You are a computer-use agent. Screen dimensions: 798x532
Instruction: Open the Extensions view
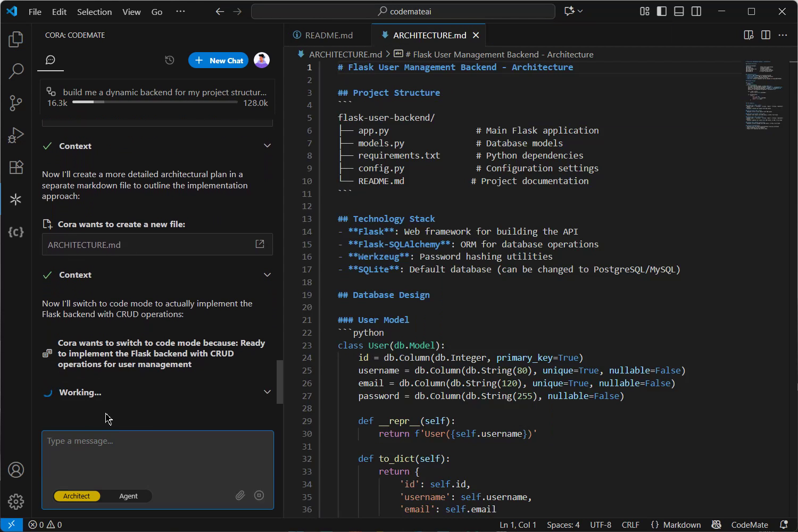pyautogui.click(x=16, y=167)
